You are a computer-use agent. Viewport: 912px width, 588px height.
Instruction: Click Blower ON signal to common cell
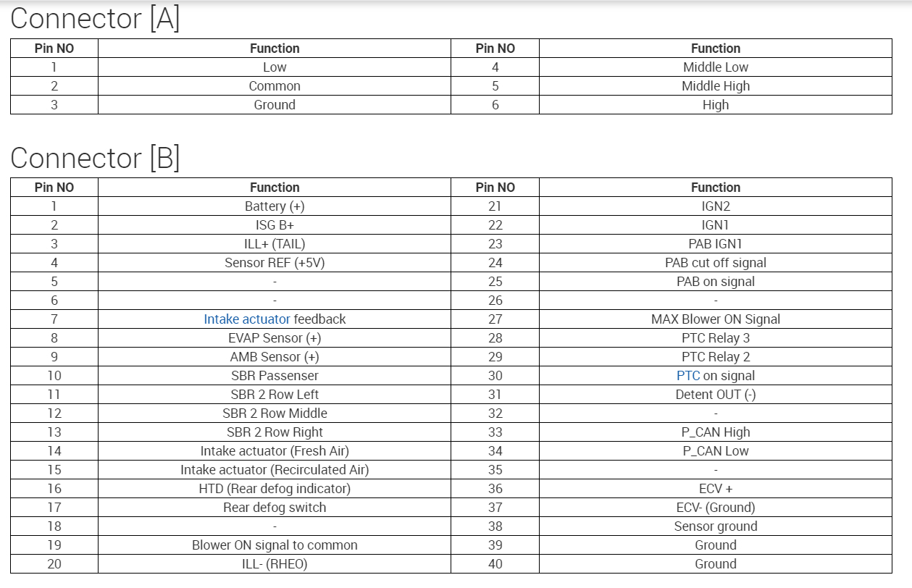click(x=275, y=545)
